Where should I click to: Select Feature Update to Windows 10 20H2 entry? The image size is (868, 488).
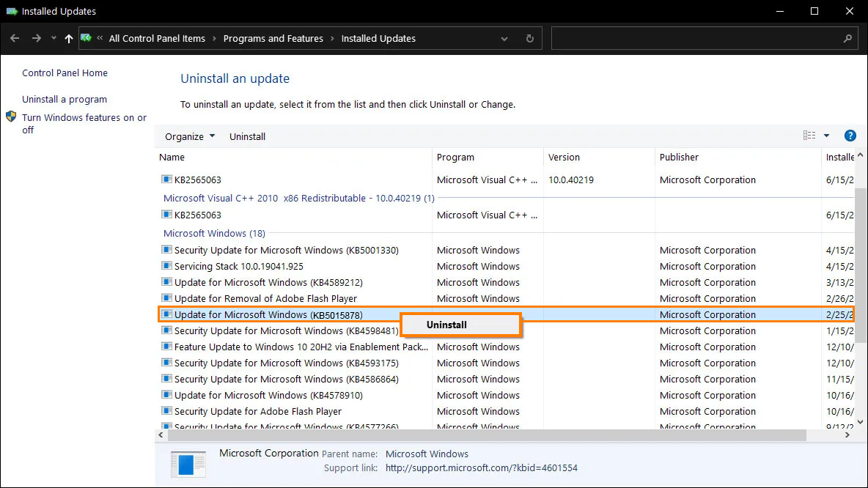click(506, 347)
